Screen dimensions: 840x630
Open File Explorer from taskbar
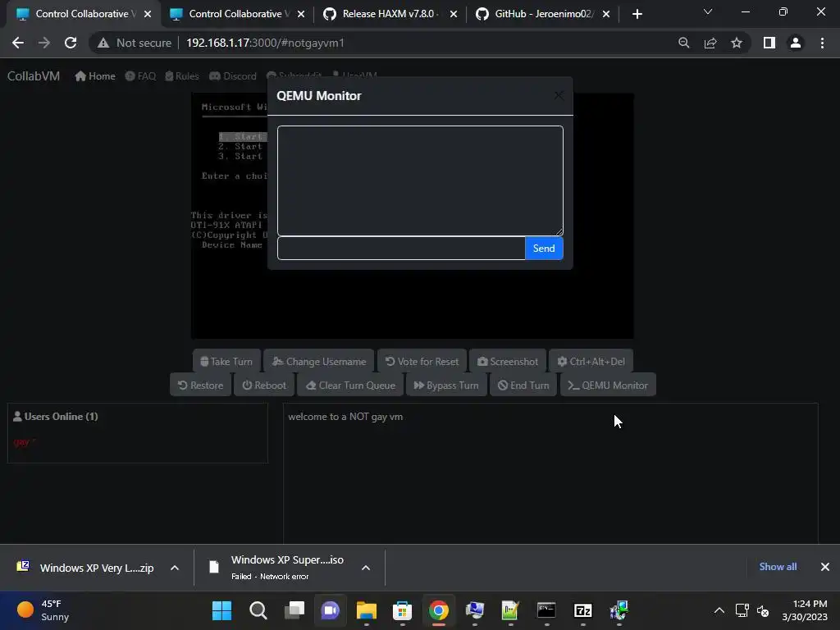[367, 610]
